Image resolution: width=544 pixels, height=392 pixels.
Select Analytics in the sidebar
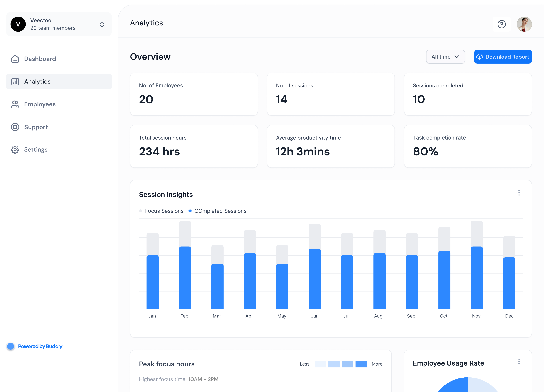click(x=59, y=82)
